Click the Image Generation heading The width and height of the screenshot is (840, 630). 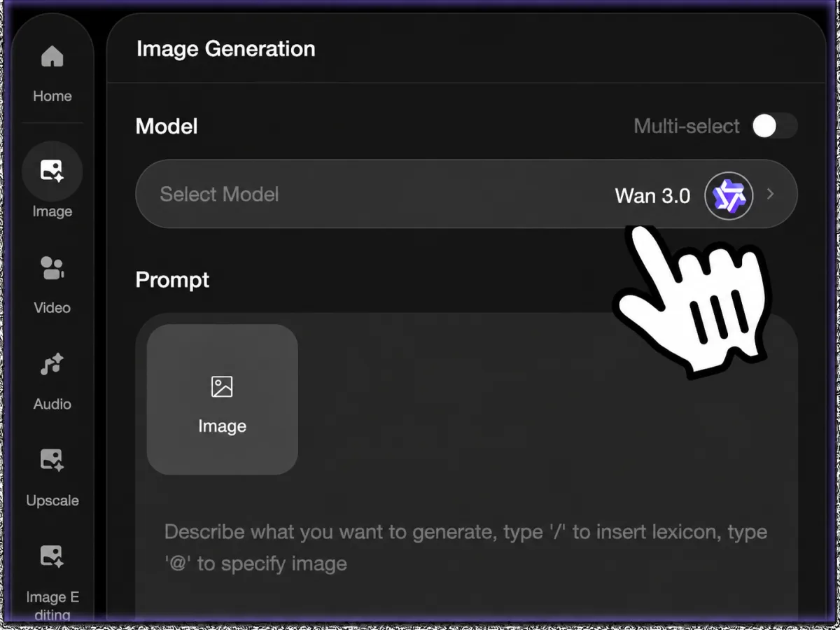click(x=225, y=49)
